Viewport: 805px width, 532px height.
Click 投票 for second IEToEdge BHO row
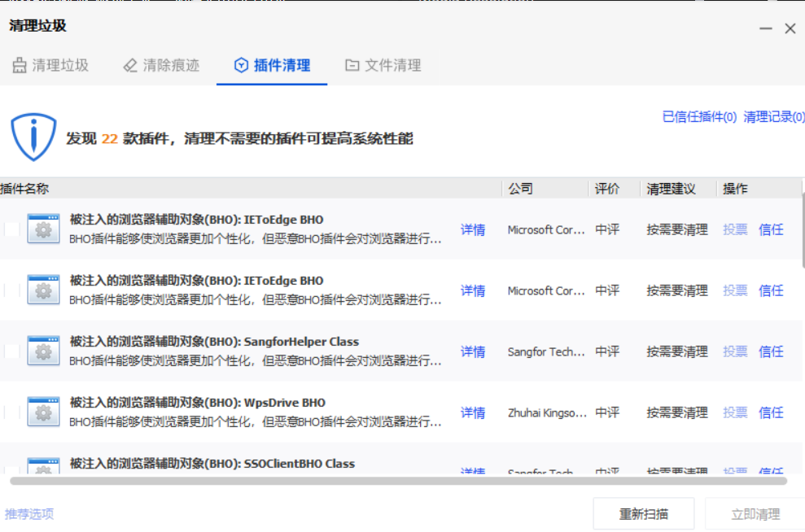click(735, 290)
